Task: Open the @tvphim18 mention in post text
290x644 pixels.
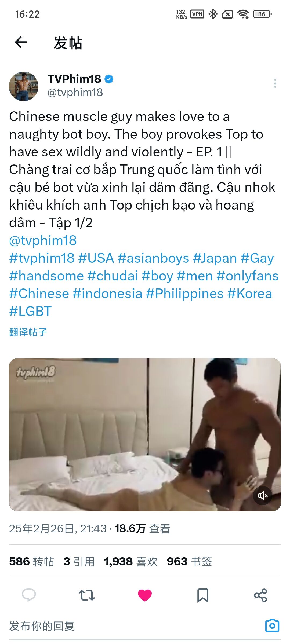Action: coord(43,240)
